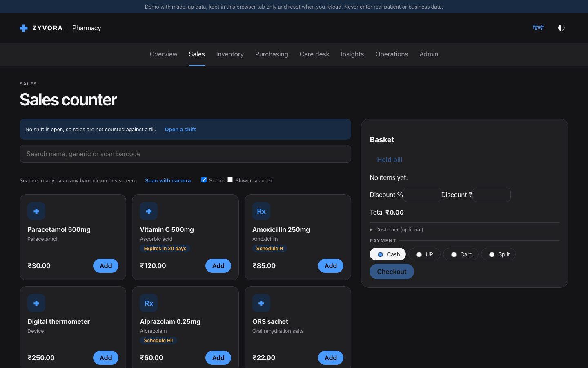Focus the product search field
The height and width of the screenshot is (368, 588).
(185, 154)
